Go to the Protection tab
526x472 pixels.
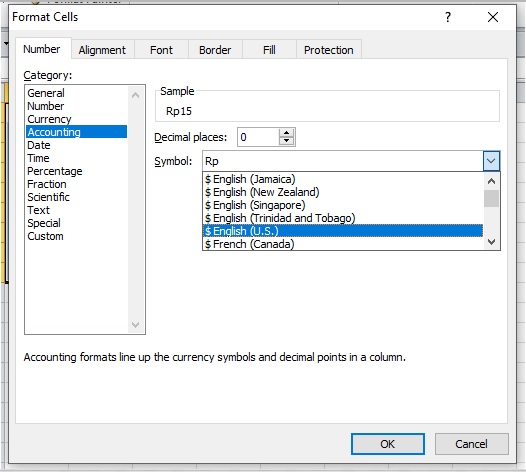coord(328,50)
